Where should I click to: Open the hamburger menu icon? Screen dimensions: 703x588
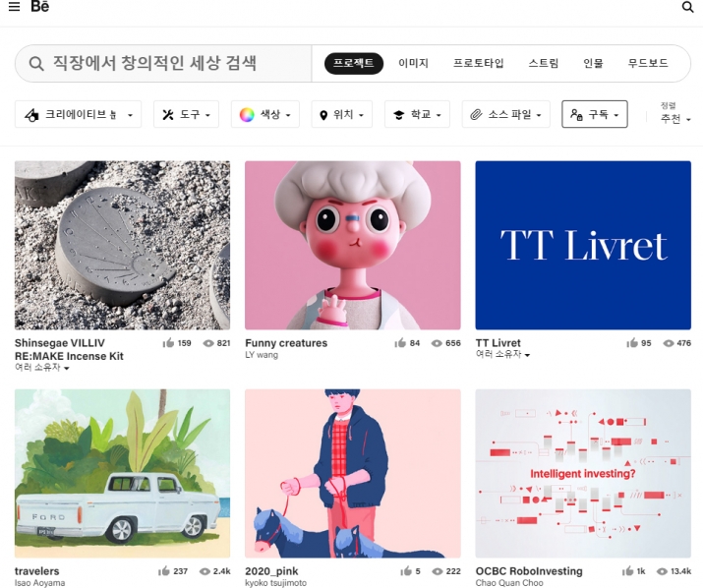point(15,7)
